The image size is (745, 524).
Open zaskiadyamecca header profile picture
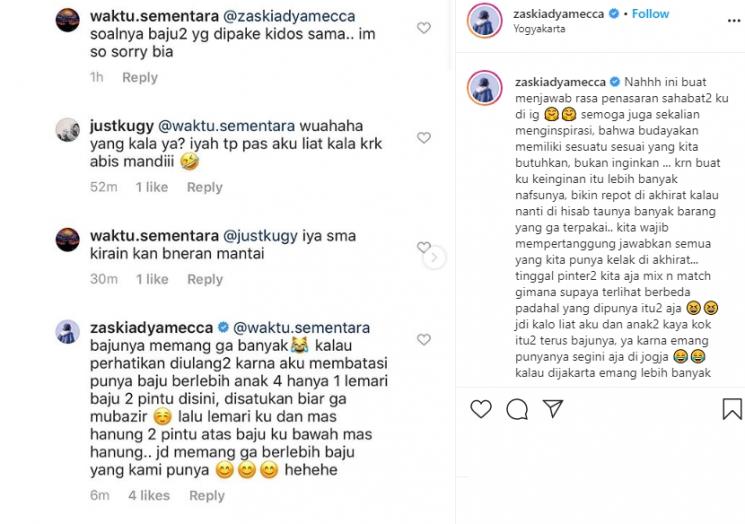(x=485, y=20)
